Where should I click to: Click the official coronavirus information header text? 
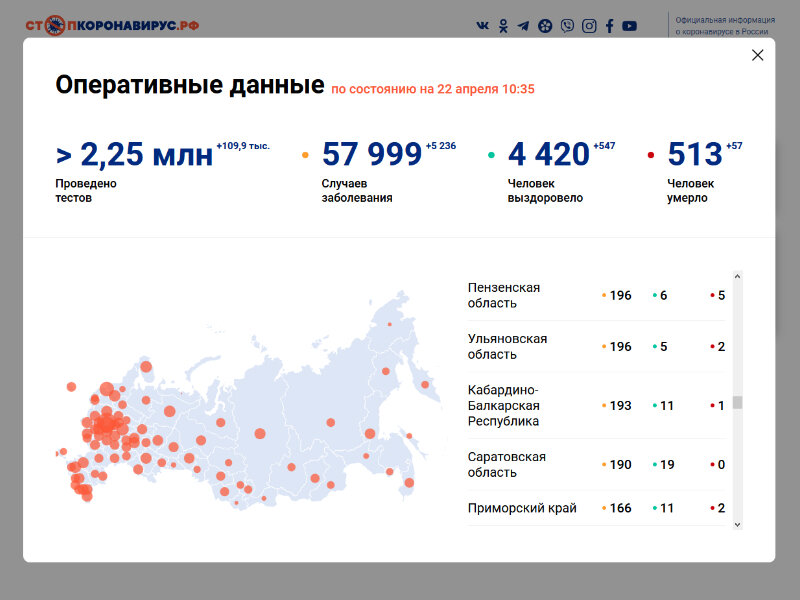[723, 23]
